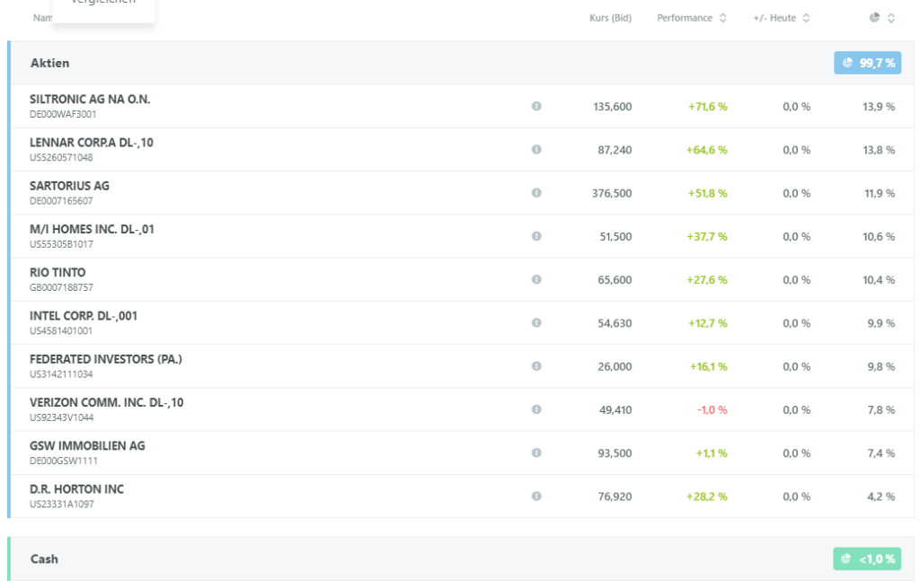
Task: Click ISIN US5260571048
Action: (61, 158)
